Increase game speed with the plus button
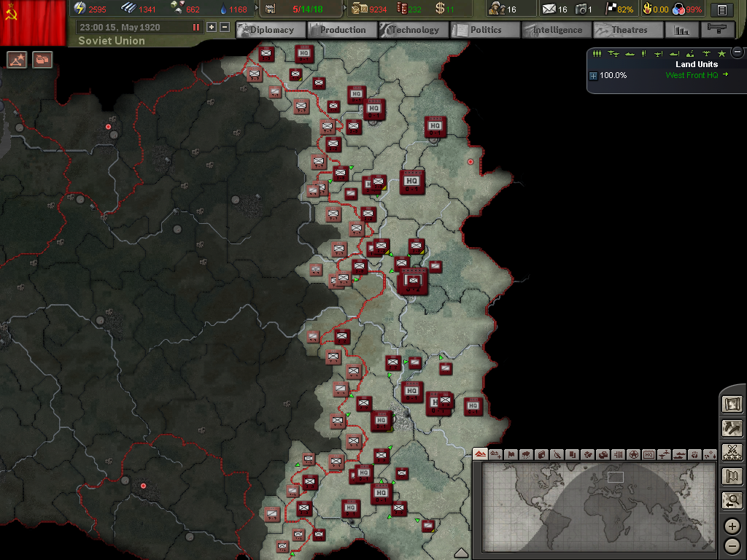Screen dimensions: 747x560 pyautogui.click(x=212, y=27)
